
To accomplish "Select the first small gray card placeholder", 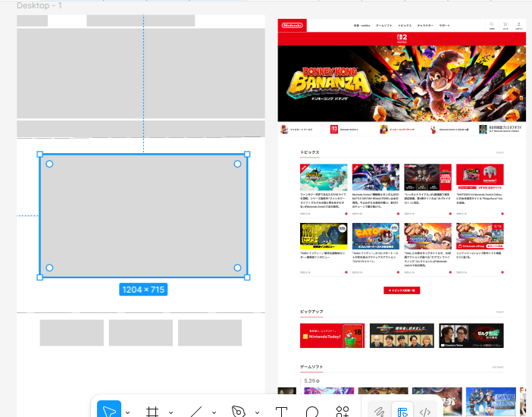I will coord(71,333).
